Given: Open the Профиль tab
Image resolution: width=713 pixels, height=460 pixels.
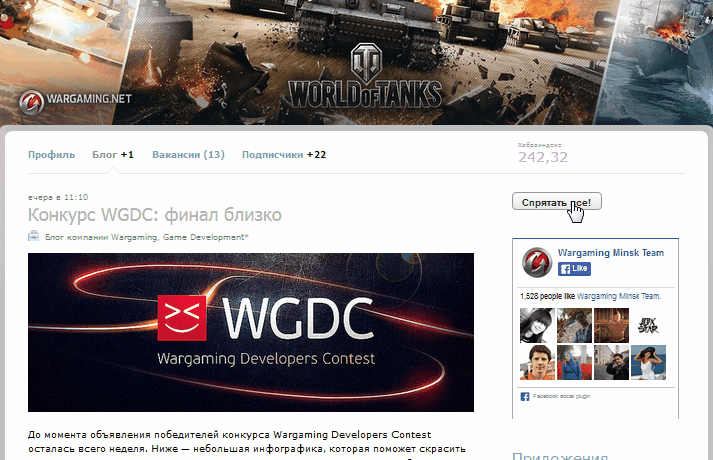Looking at the screenshot, I should (51, 155).
